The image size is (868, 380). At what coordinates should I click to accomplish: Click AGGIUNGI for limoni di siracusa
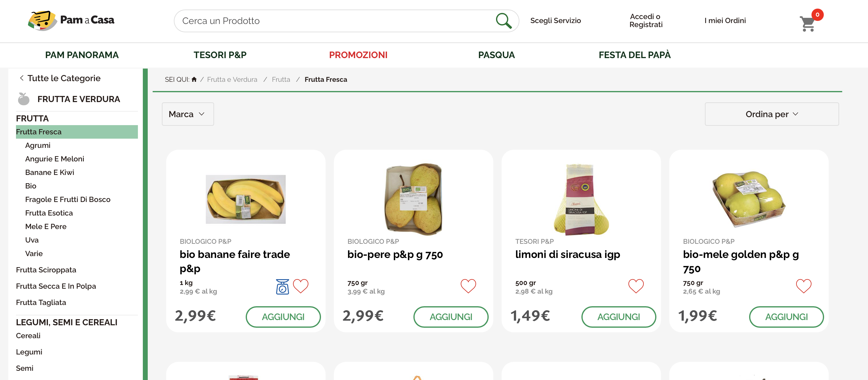(618, 317)
